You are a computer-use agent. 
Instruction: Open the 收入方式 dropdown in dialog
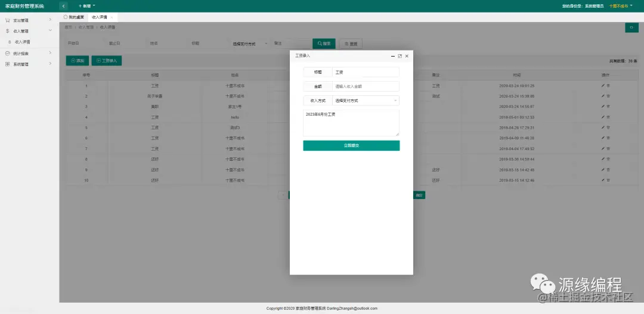(366, 101)
